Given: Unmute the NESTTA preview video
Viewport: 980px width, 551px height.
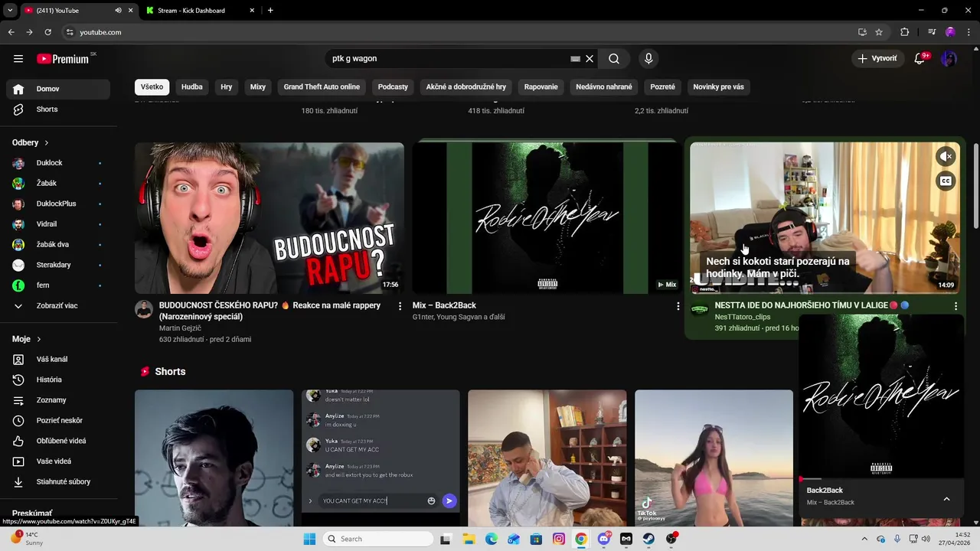Looking at the screenshot, I should tap(946, 156).
